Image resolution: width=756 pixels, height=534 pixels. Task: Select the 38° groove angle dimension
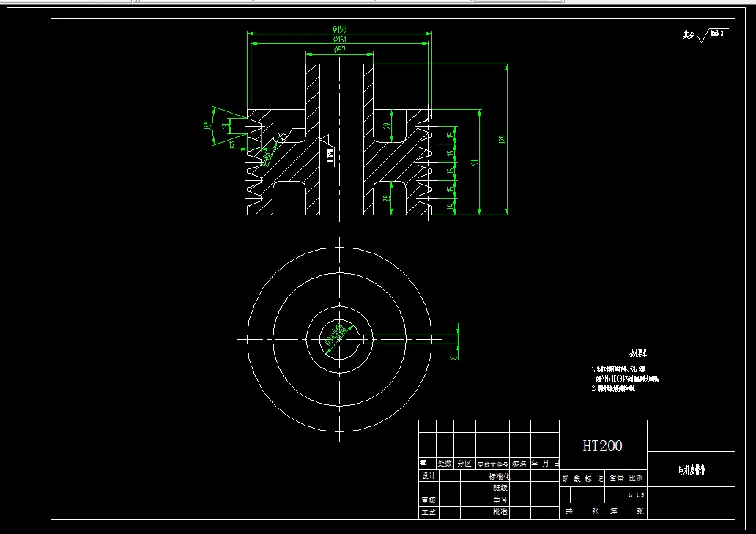(x=207, y=126)
